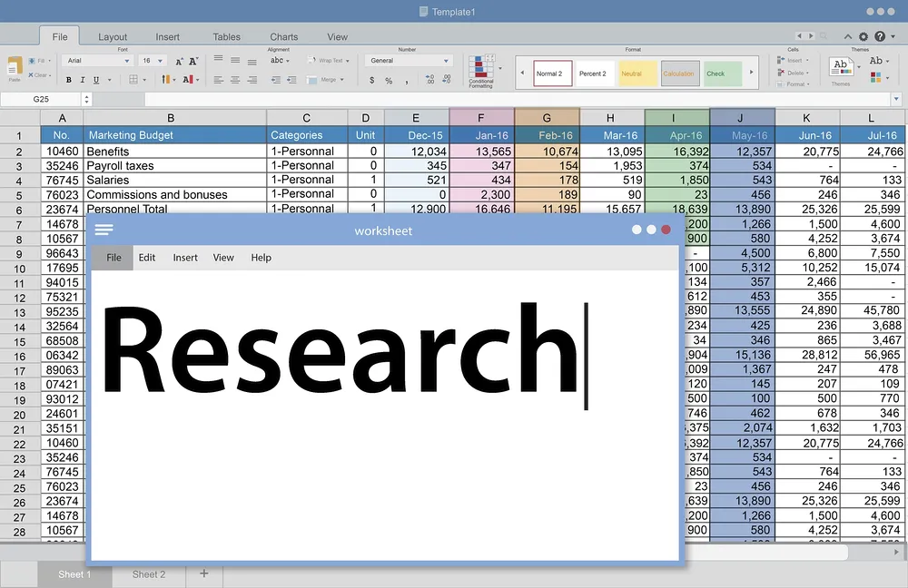Screen dimensions: 908x588
Task: Click the percent style icon
Action: 389,79
